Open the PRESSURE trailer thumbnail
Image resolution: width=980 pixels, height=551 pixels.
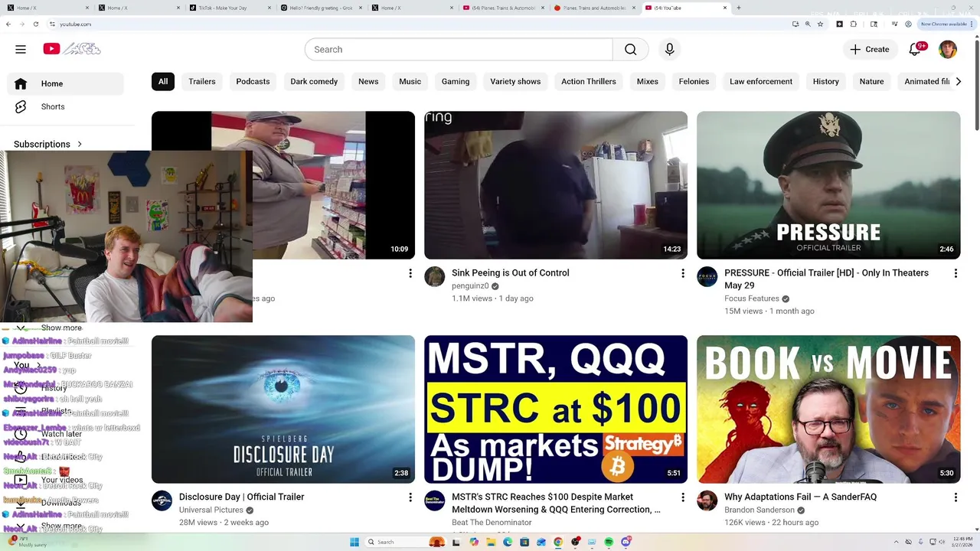point(828,185)
